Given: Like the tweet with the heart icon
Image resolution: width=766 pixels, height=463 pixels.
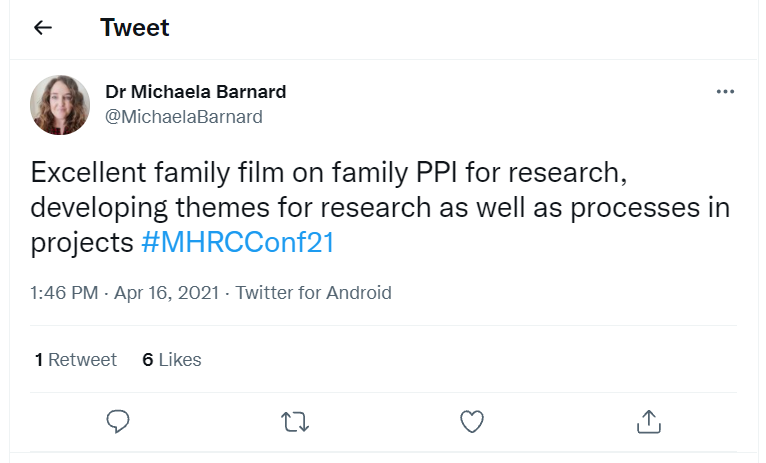Looking at the screenshot, I should [472, 421].
